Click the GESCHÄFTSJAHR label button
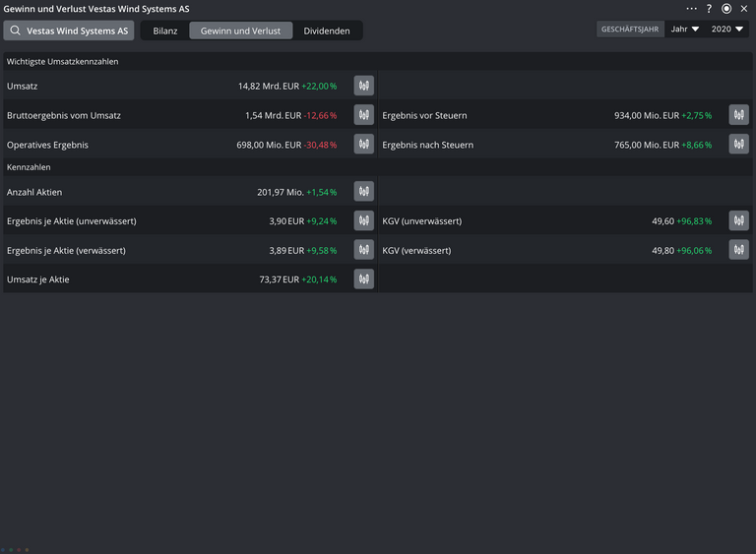 pos(630,29)
